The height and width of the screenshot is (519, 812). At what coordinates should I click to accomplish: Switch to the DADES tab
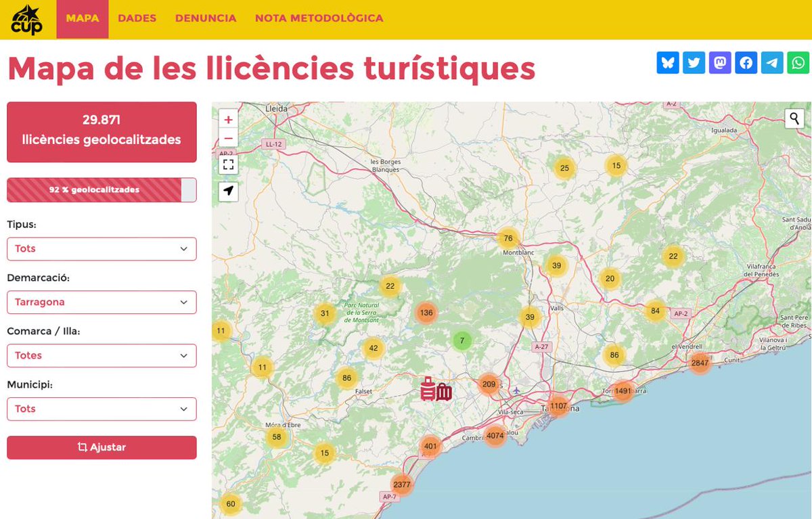click(137, 18)
